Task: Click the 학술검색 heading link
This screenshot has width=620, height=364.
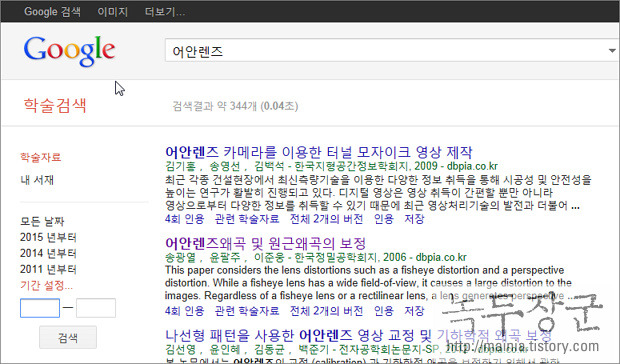Action: point(55,106)
